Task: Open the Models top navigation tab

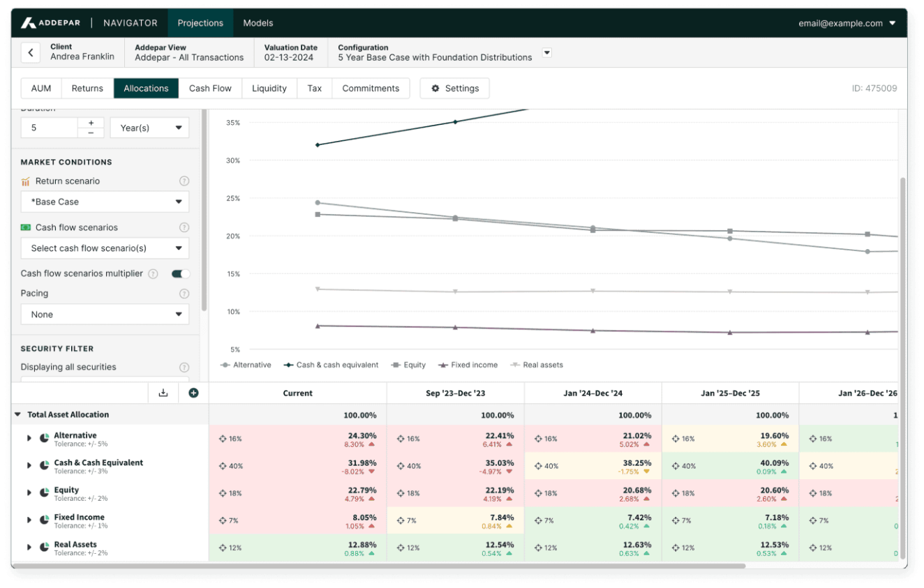Action: (258, 23)
